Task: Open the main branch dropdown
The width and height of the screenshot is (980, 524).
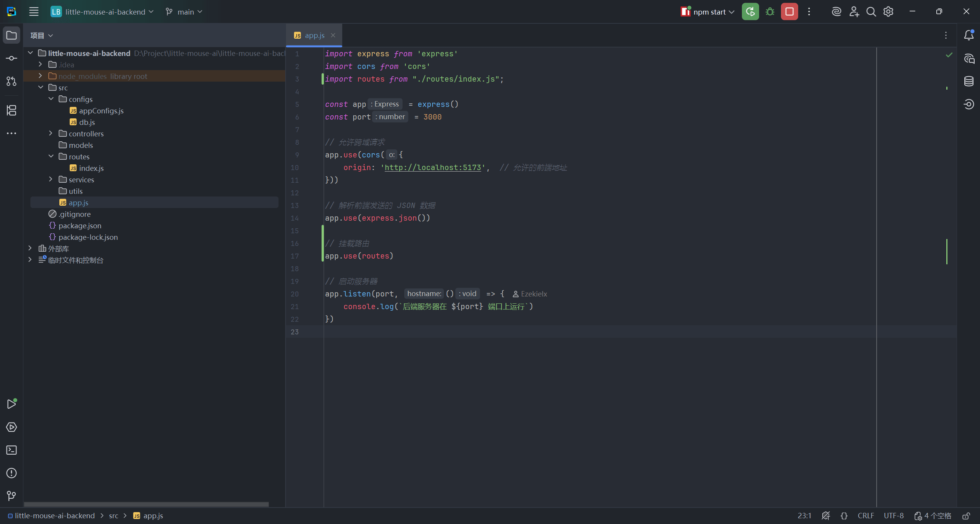Action: pos(185,12)
